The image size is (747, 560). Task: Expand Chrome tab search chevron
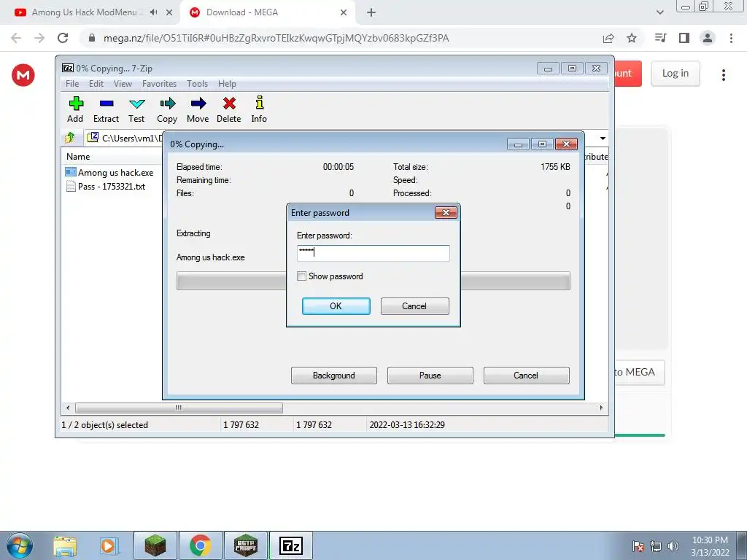[x=659, y=12]
